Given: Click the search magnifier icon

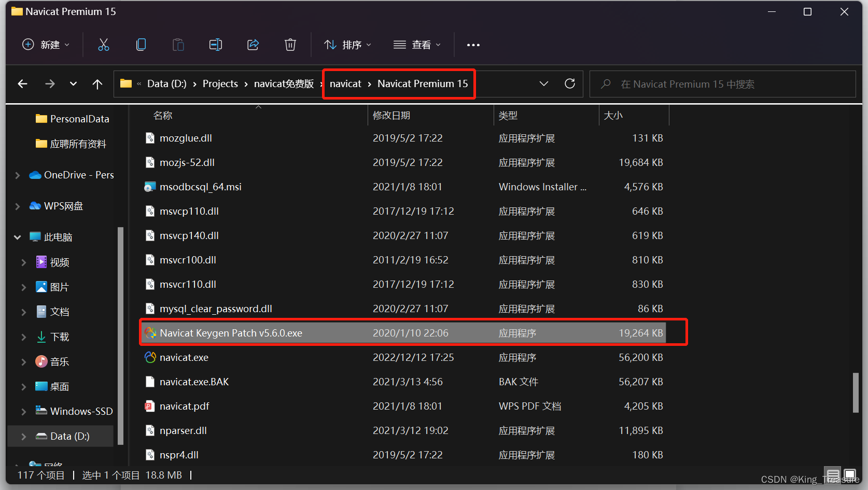Looking at the screenshot, I should point(606,84).
